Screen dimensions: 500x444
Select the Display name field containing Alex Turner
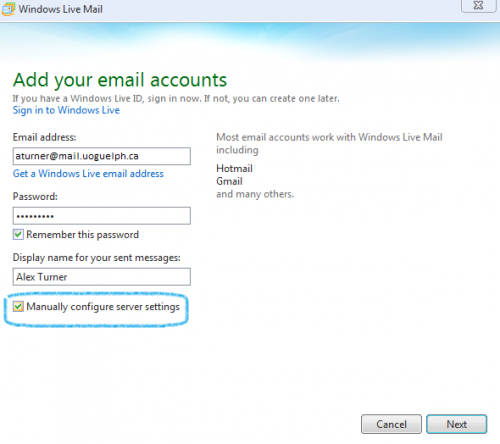click(102, 277)
